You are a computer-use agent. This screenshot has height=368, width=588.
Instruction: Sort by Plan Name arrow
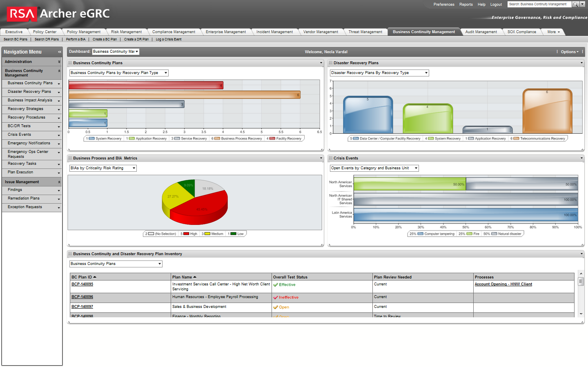click(x=195, y=277)
